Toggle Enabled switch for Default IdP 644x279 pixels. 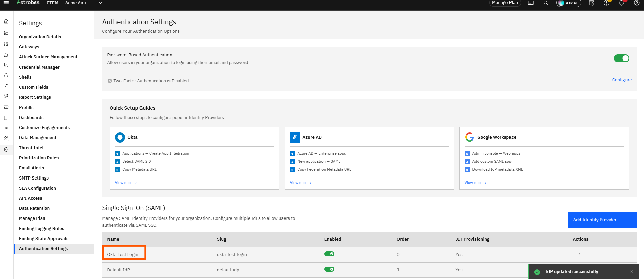pyautogui.click(x=329, y=269)
